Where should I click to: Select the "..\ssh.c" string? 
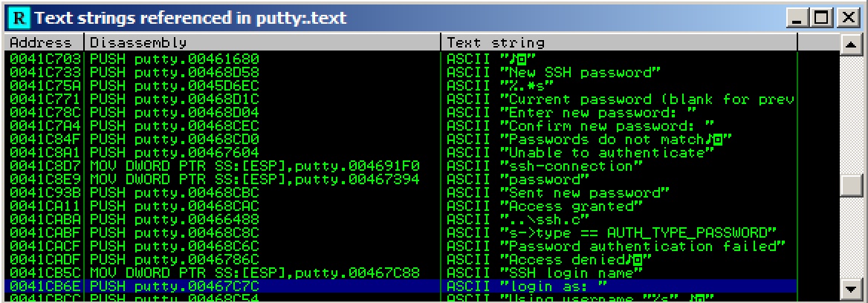click(x=545, y=220)
